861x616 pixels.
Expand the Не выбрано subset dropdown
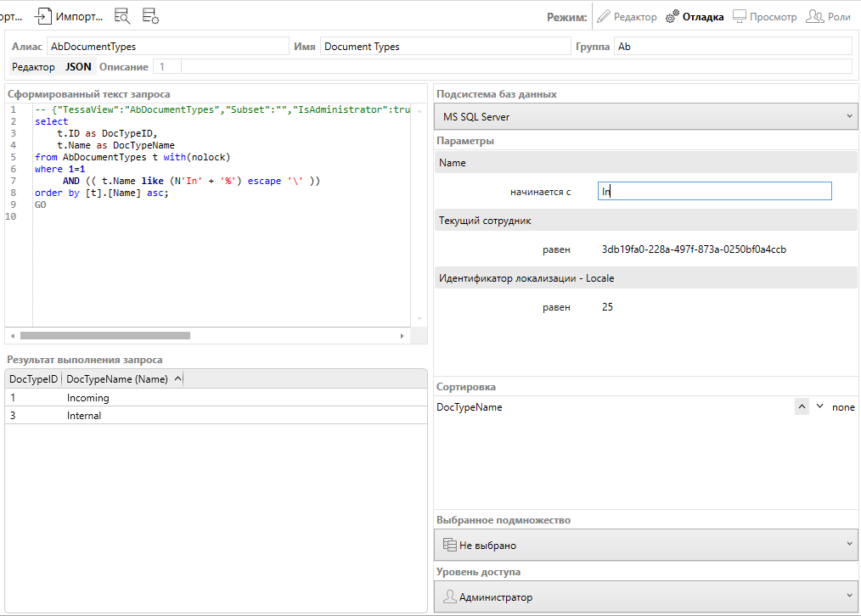[x=646, y=545]
